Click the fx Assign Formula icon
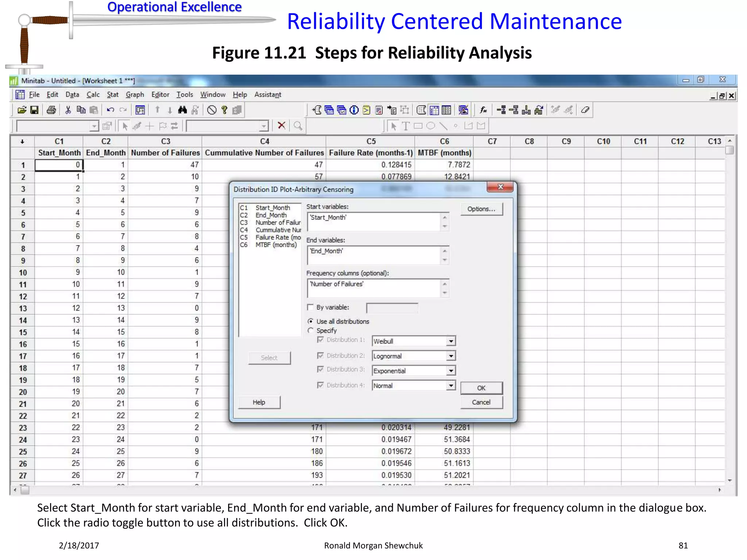This screenshot has height=560, width=747. point(483,110)
